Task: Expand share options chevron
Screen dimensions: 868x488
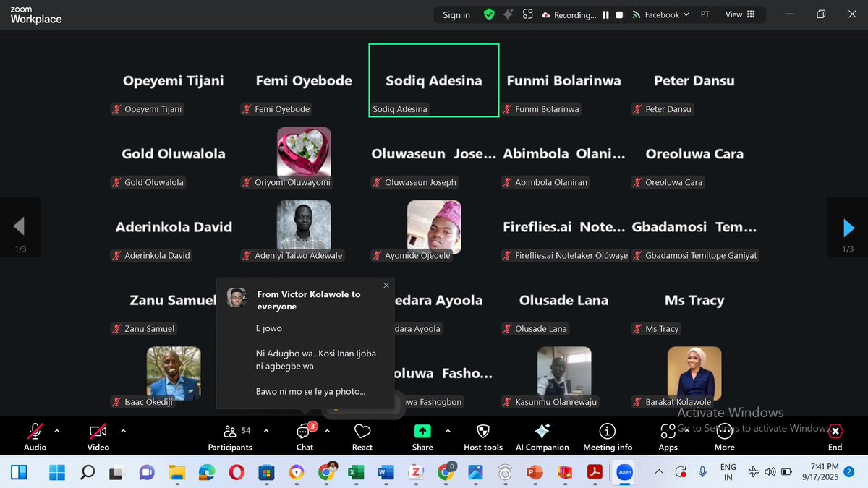Action: [x=447, y=431]
